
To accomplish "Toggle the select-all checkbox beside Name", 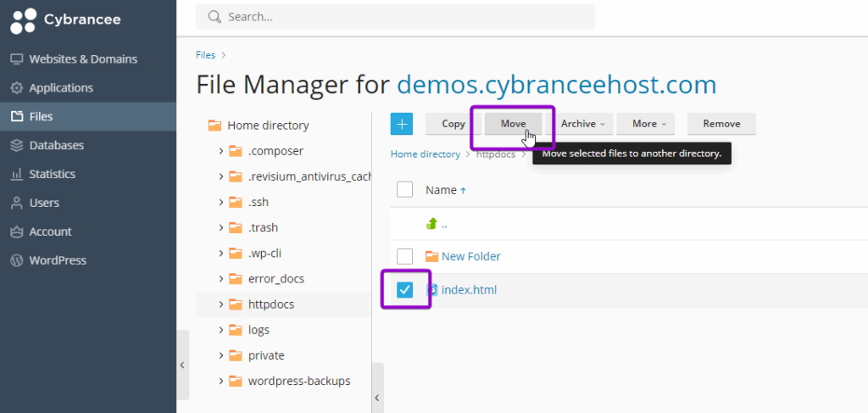I will 404,190.
